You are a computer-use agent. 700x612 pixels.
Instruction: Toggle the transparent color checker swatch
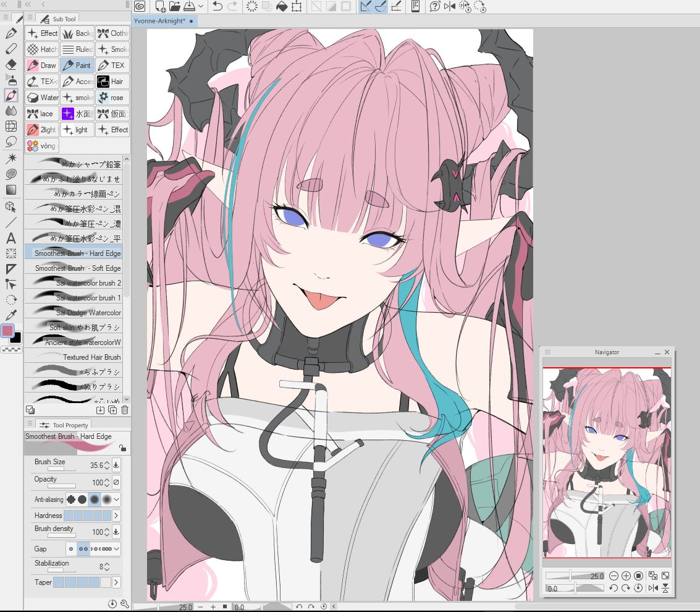[x=12, y=349]
